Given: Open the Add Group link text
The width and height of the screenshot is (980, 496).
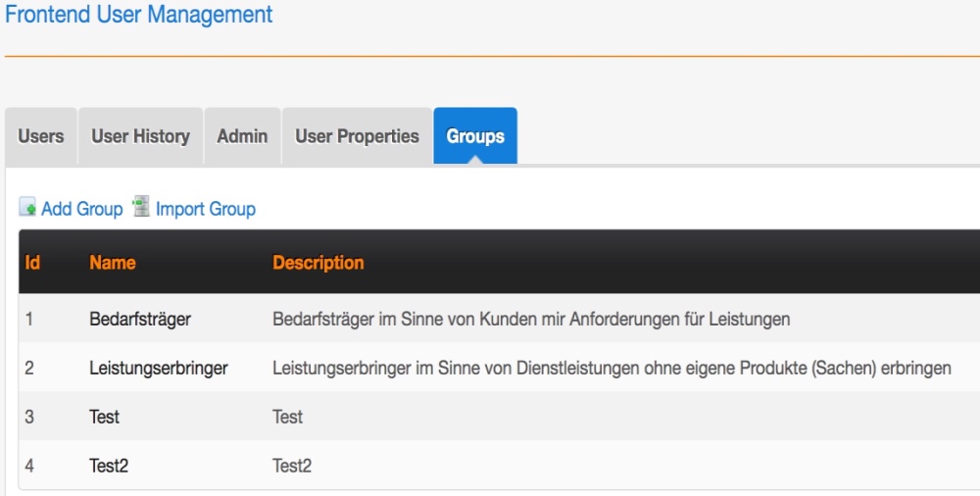Looking at the screenshot, I should point(81,209).
